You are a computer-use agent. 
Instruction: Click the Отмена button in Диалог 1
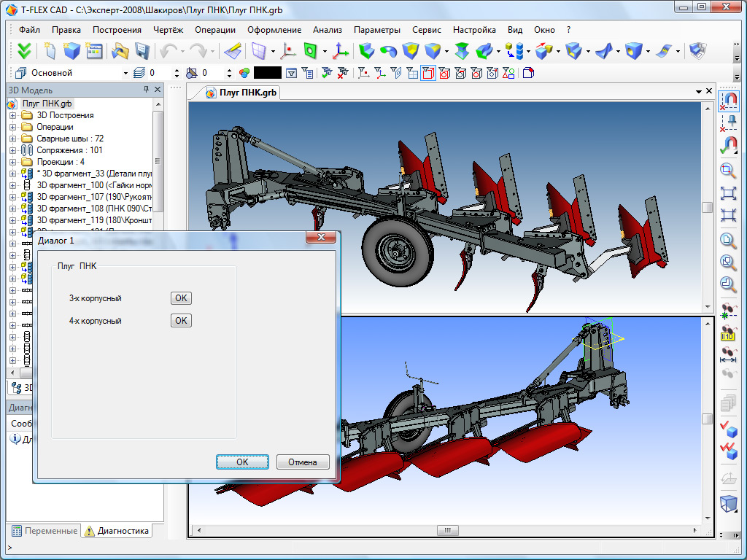[x=303, y=462]
